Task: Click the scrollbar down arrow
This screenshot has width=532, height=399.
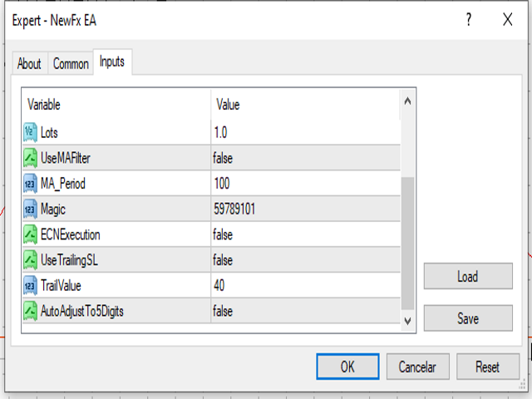Action: (408, 321)
